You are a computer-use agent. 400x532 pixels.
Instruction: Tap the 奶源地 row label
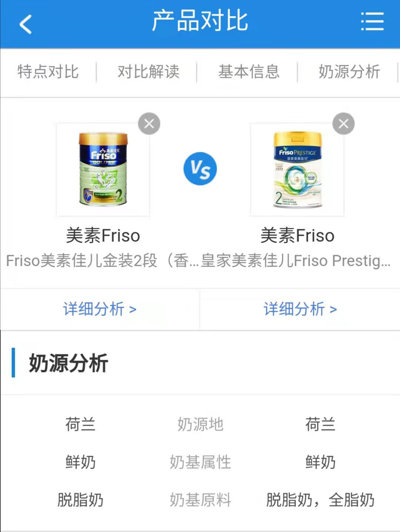coord(200,424)
